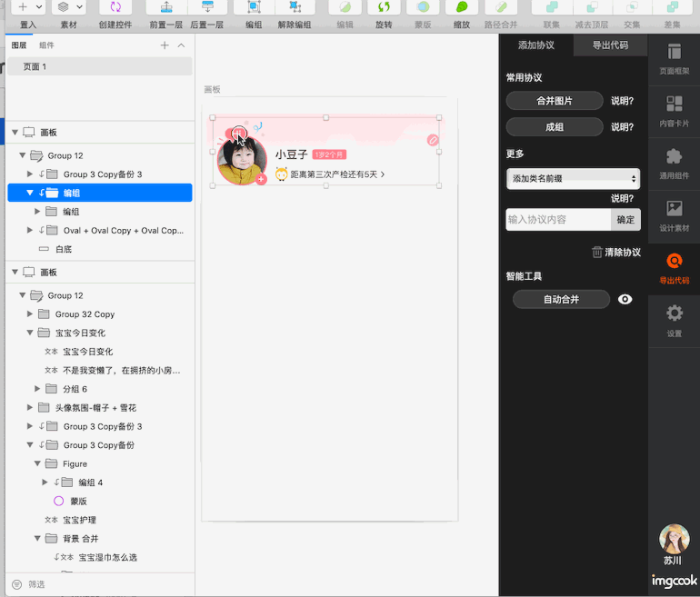Select 宝宝湿巾怎么选 text layer

click(100, 557)
